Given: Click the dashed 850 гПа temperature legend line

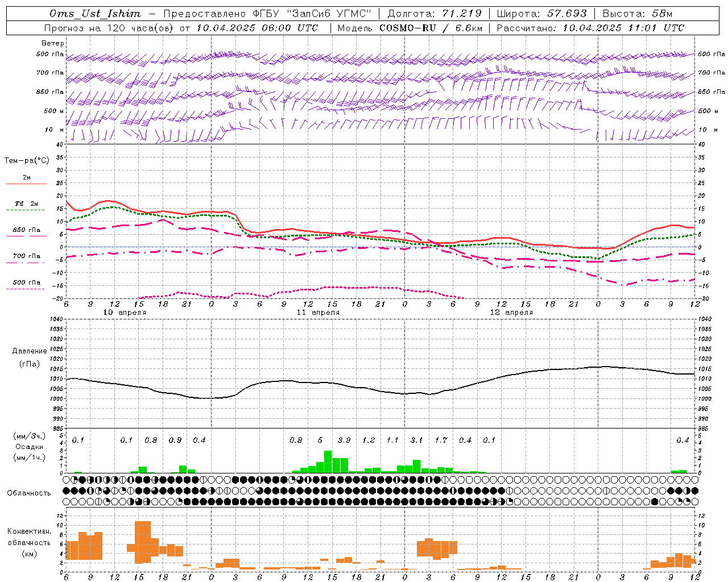Looking at the screenshot, I should (26, 236).
